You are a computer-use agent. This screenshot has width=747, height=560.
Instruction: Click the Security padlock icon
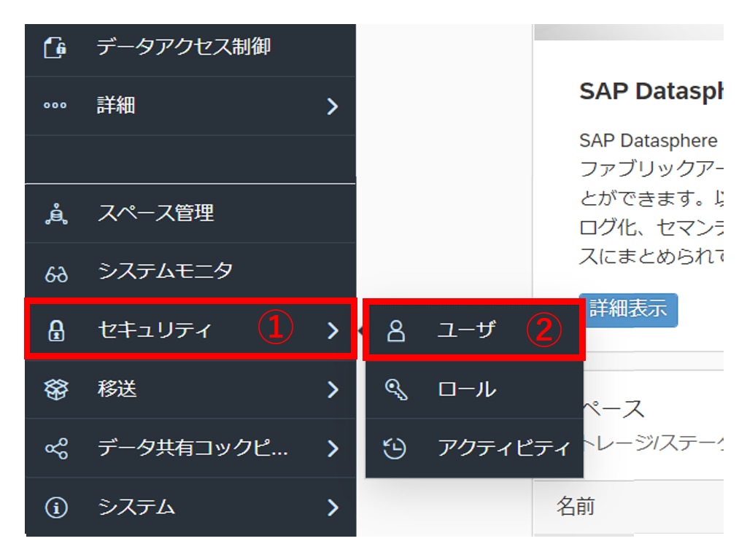pos(55,331)
